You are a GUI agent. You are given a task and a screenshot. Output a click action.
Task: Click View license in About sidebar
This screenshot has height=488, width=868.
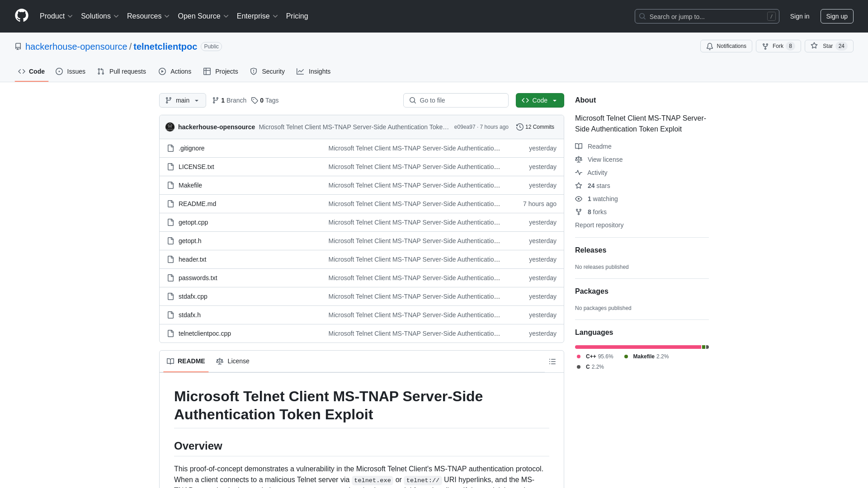click(599, 160)
